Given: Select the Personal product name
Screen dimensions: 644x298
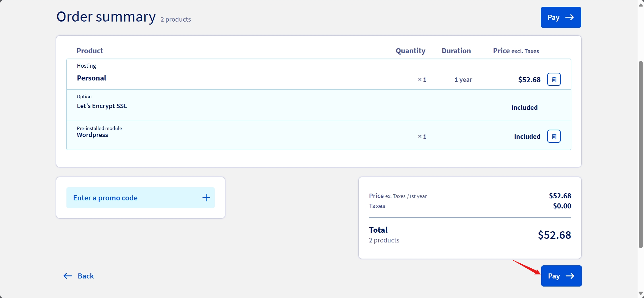Looking at the screenshot, I should (91, 78).
